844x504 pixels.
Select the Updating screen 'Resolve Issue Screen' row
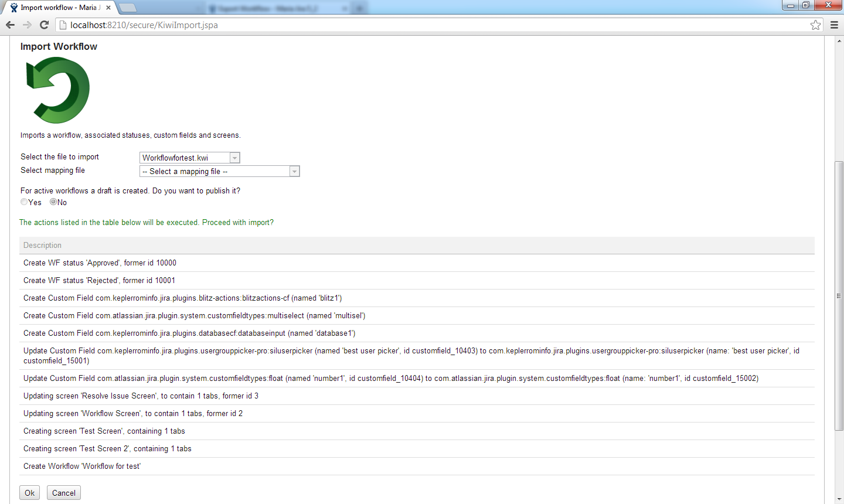[x=417, y=396]
